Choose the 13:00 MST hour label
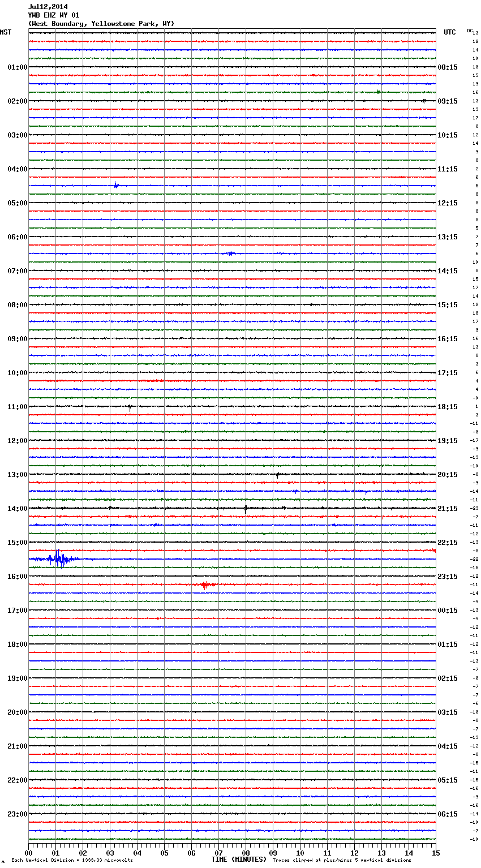481x868 pixels. point(18,475)
